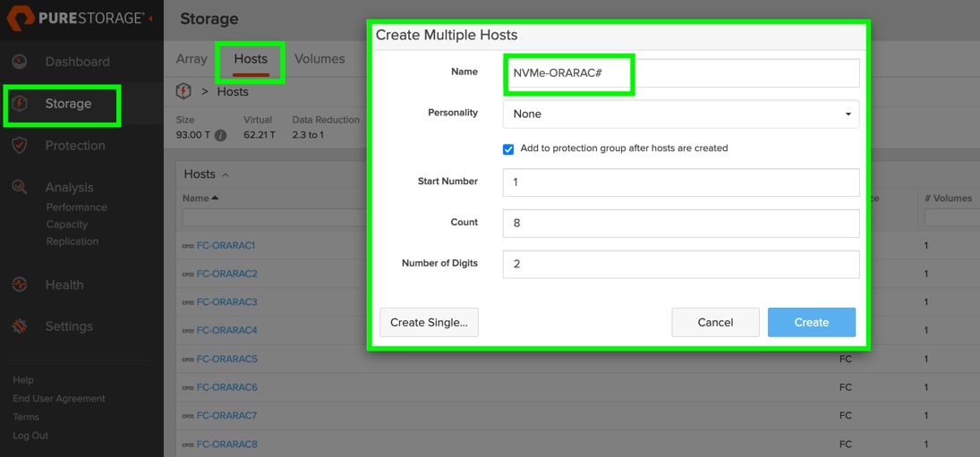Viewport: 980px width, 457px height.
Task: Open the Dashboard section
Action: (x=77, y=62)
